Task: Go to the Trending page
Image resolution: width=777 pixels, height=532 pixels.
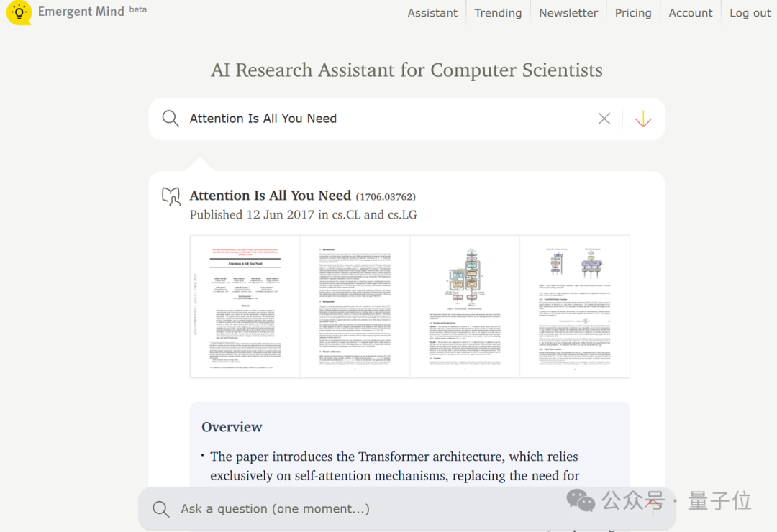Action: [x=498, y=13]
